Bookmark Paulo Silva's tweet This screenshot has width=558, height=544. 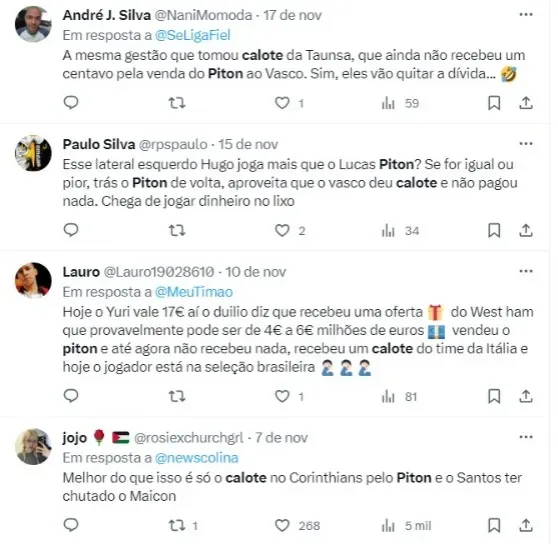(494, 231)
